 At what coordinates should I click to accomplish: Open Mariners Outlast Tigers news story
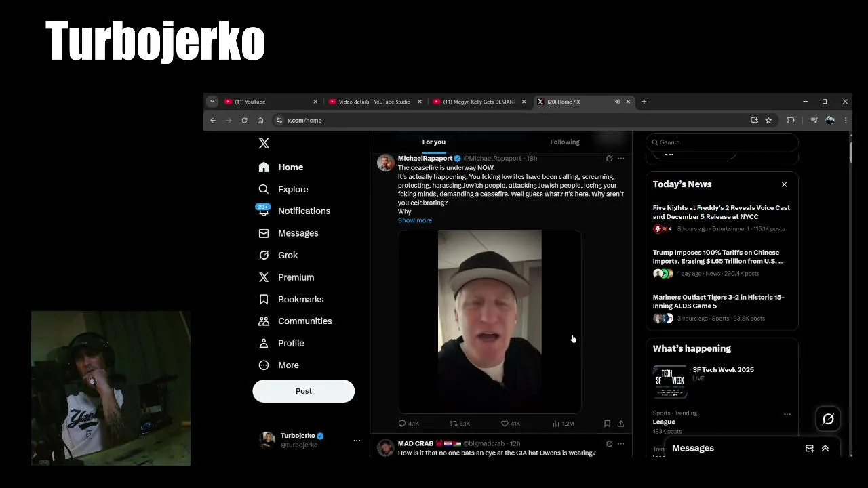(722, 308)
